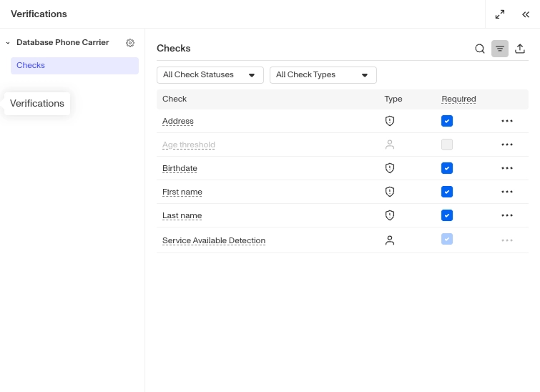Click the export upload icon

[x=520, y=49]
